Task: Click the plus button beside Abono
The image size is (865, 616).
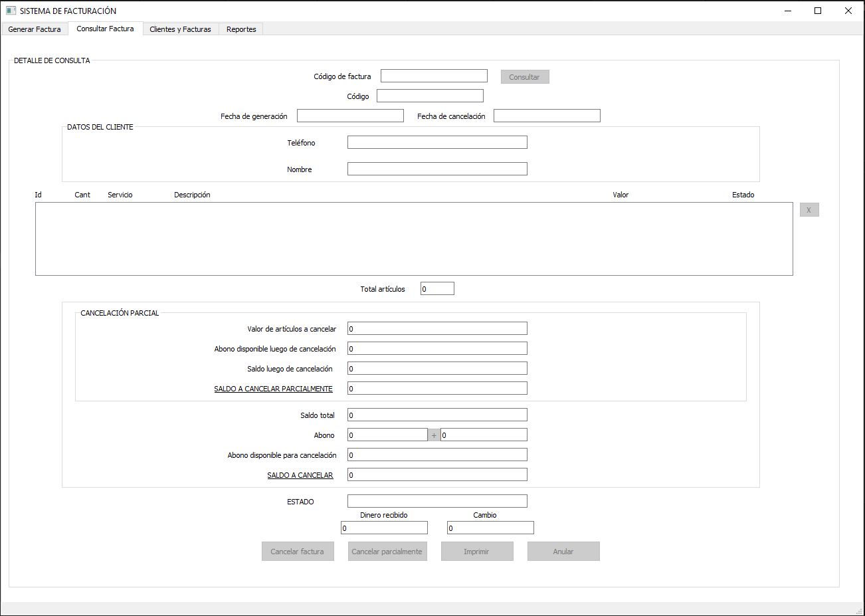Action: point(434,435)
